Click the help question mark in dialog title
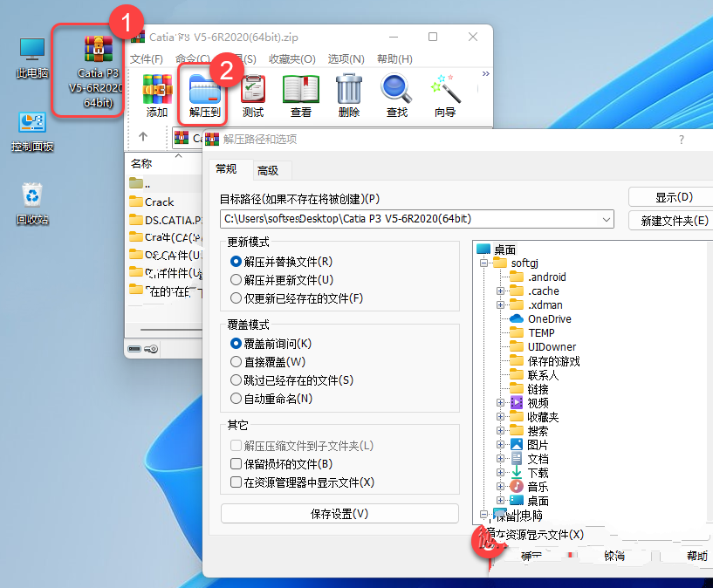The height and width of the screenshot is (588, 713). [x=682, y=140]
